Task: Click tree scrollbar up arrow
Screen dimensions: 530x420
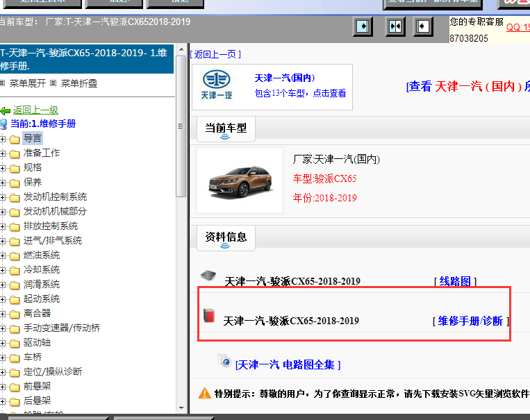Action: (181, 49)
